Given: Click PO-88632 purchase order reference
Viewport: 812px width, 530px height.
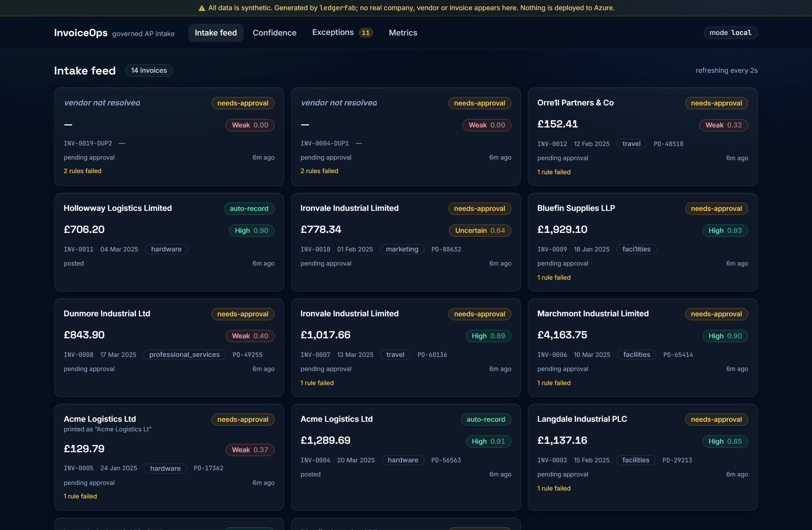Looking at the screenshot, I should pos(446,249).
